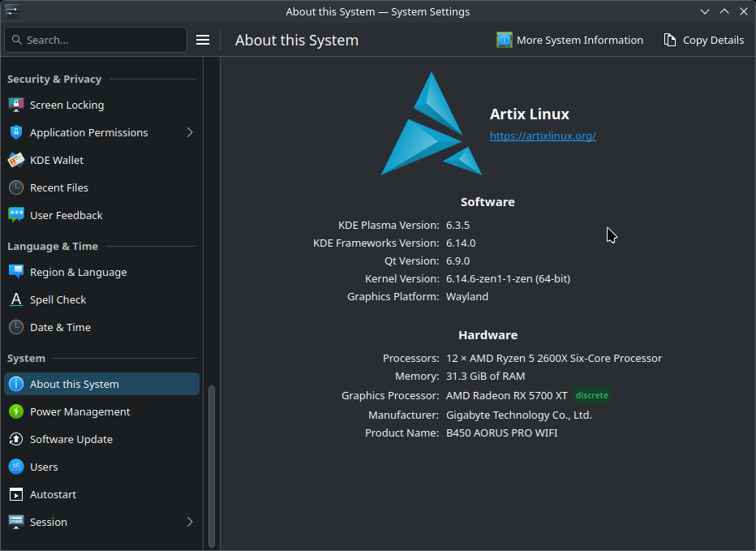
Task: Click the Kernel Version: label
Action: 402,279
